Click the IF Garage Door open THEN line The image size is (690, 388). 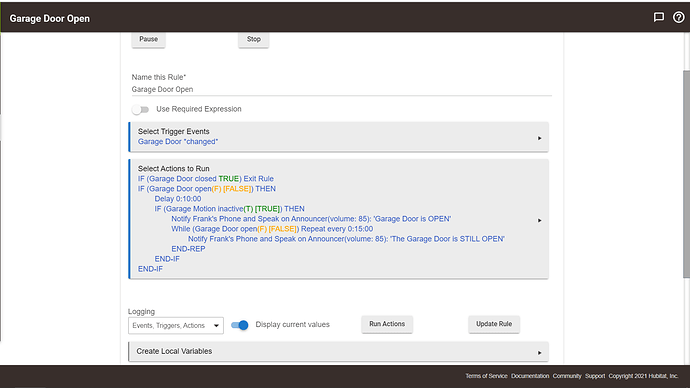207,189
